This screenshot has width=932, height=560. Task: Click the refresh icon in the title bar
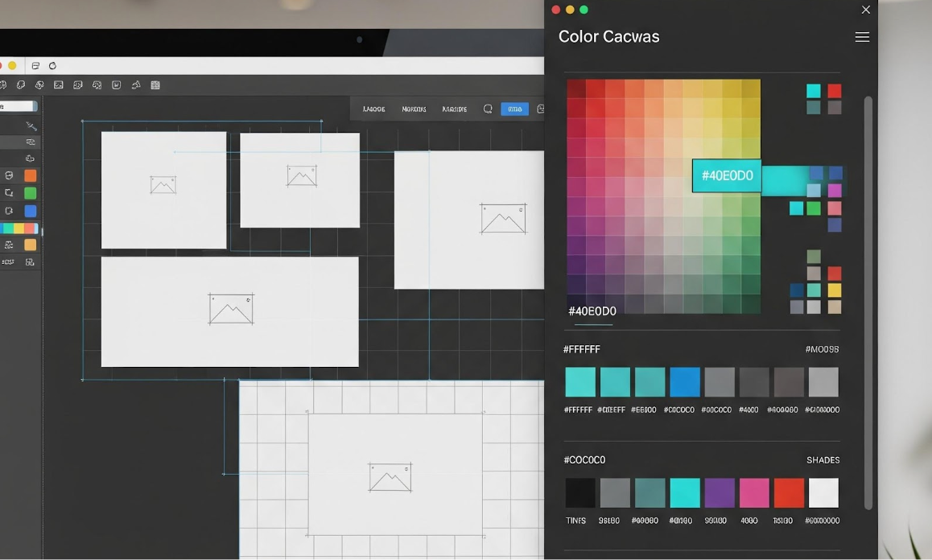[53, 66]
